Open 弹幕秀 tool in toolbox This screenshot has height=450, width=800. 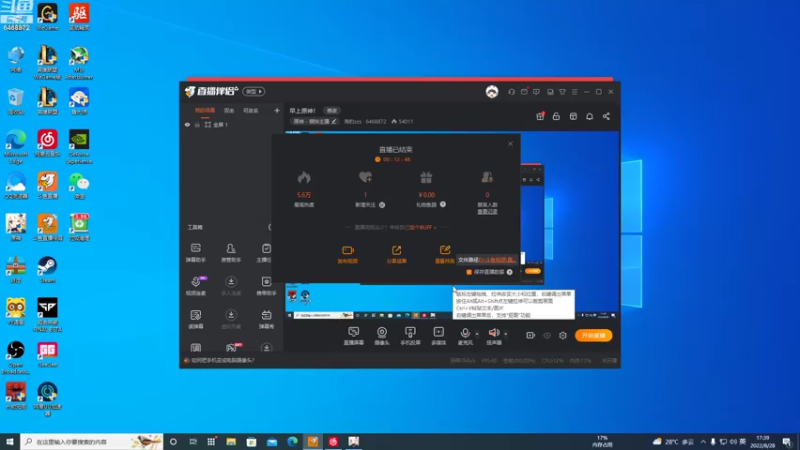click(266, 319)
